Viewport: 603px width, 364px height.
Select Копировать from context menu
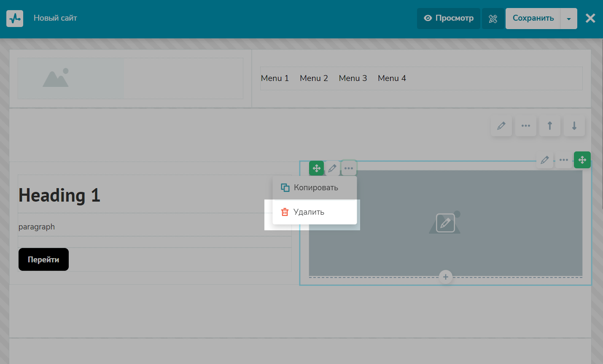pos(315,188)
